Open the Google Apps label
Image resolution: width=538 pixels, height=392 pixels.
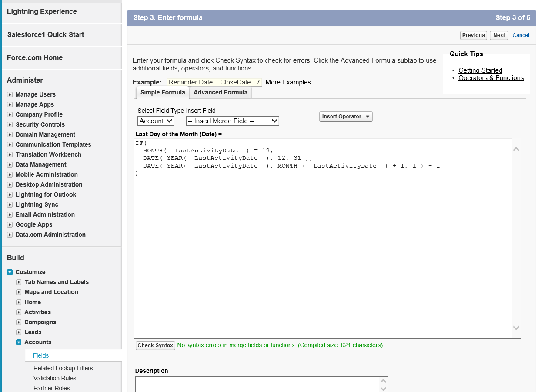[x=34, y=224]
